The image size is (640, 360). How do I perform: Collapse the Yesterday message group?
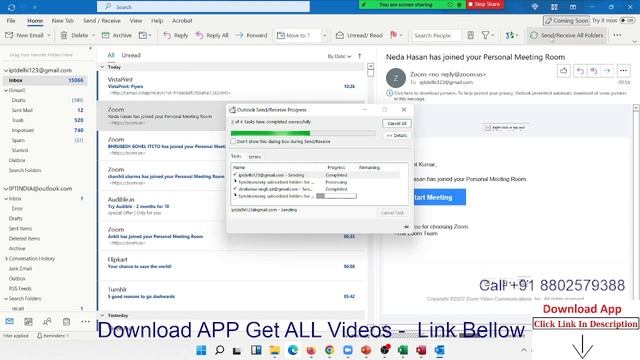click(102, 316)
